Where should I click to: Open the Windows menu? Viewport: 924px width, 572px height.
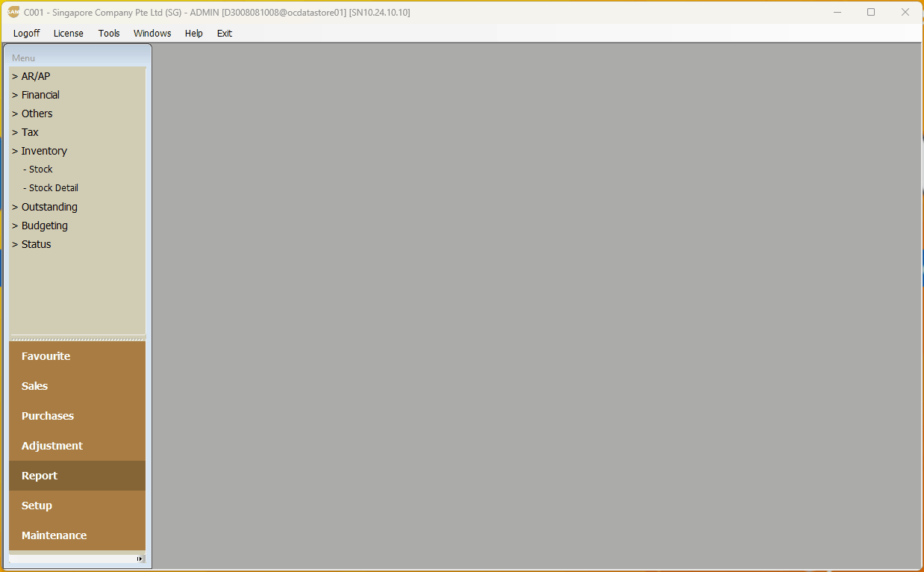[x=152, y=33]
